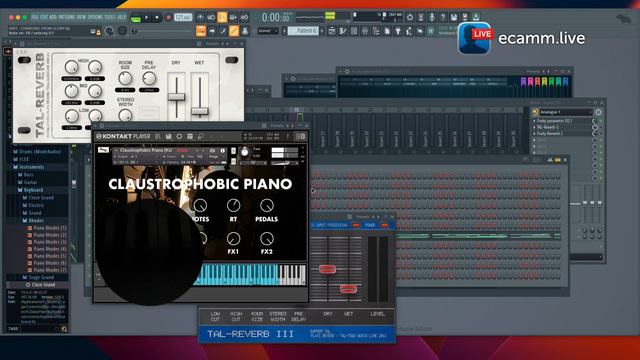Click the search magnifier icon beside TAGS
Viewport: 640px width, 360px height.
coord(64,329)
